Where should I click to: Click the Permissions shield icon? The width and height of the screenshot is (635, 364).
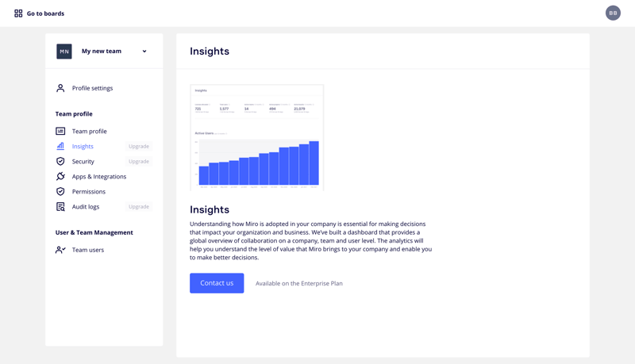pyautogui.click(x=60, y=191)
